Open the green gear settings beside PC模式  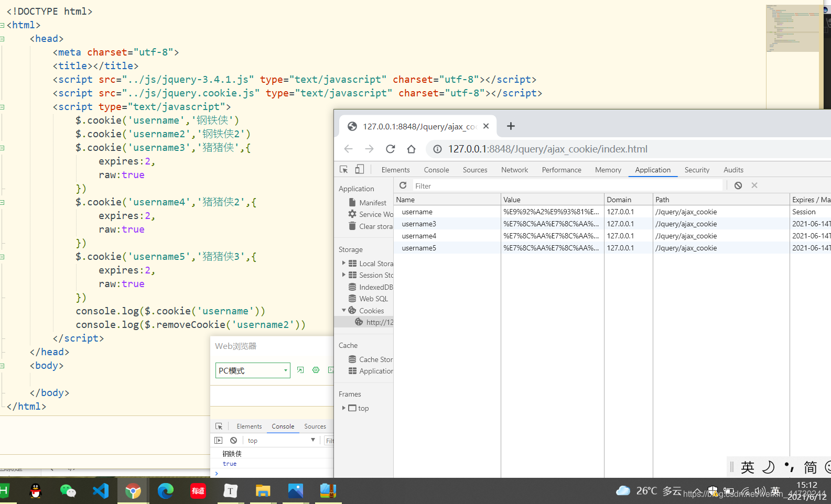click(x=316, y=370)
